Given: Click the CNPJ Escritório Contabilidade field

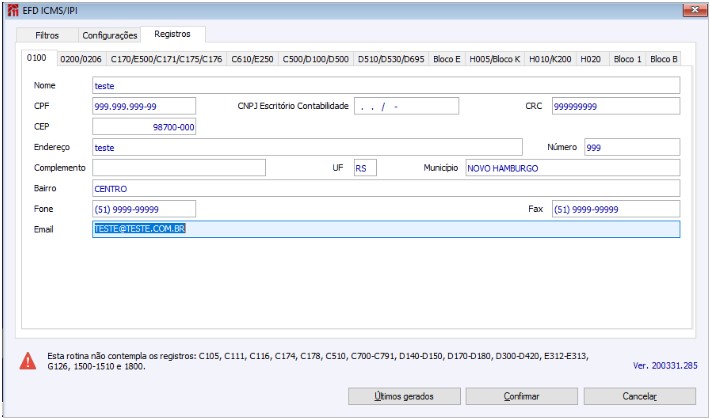Looking at the screenshot, I should point(406,106).
